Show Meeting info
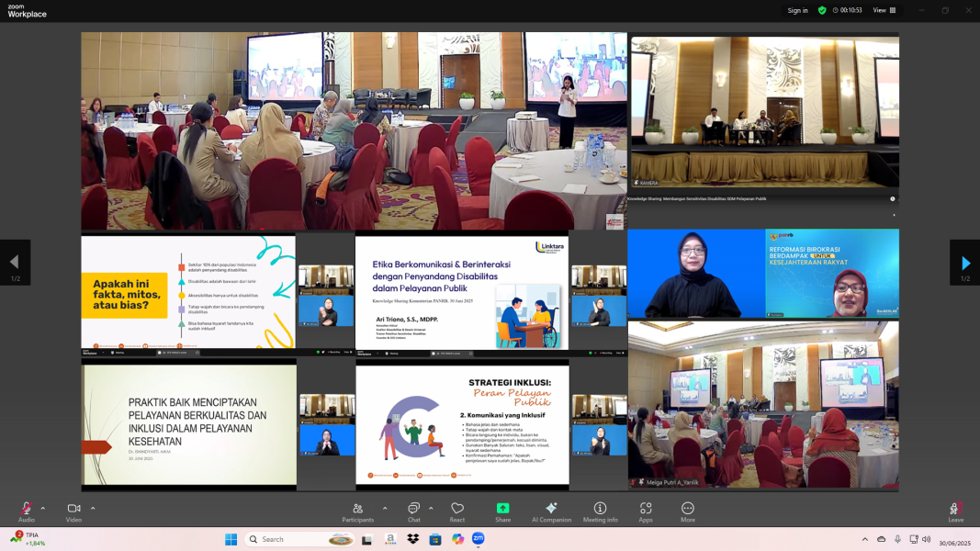 [600, 510]
